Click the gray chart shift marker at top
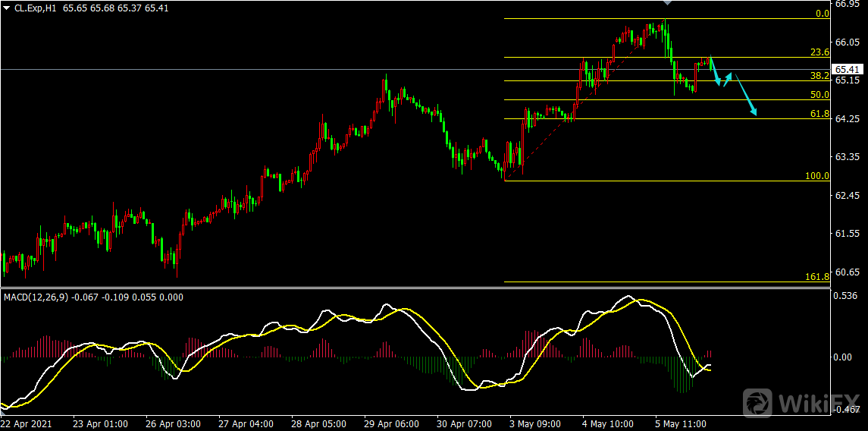 pyautogui.click(x=666, y=4)
